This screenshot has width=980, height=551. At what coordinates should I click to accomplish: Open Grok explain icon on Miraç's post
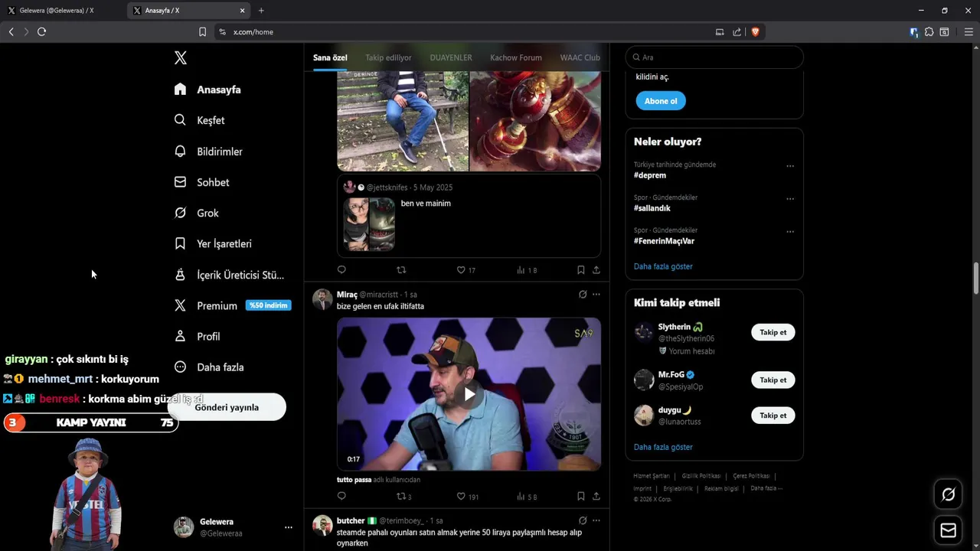click(582, 294)
